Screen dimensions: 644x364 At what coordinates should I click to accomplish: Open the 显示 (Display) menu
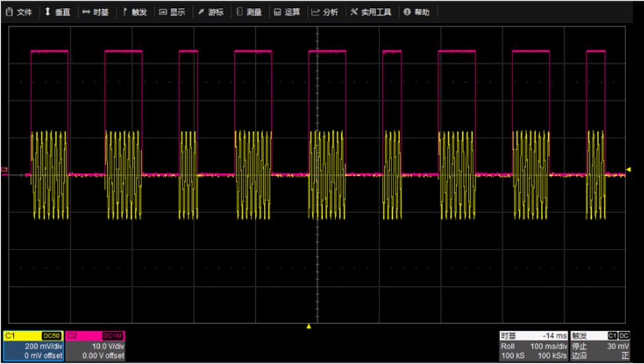click(x=172, y=12)
